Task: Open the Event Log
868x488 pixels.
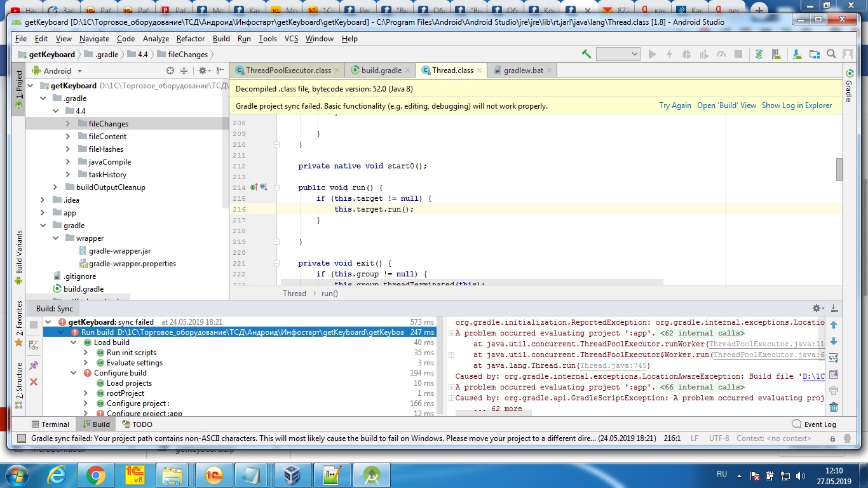Action: point(814,424)
